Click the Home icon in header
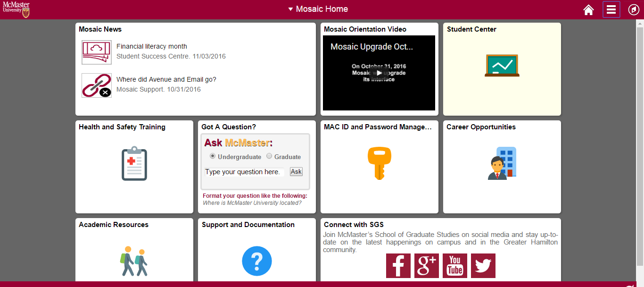Screen dimensions: 644x287 588,10
